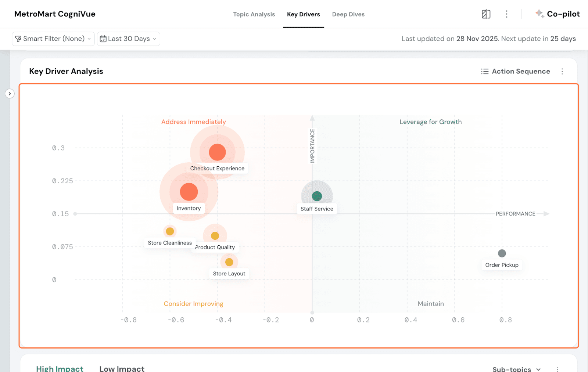Select the green Staff Service data point
This screenshot has width=588, height=372.
[317, 196]
